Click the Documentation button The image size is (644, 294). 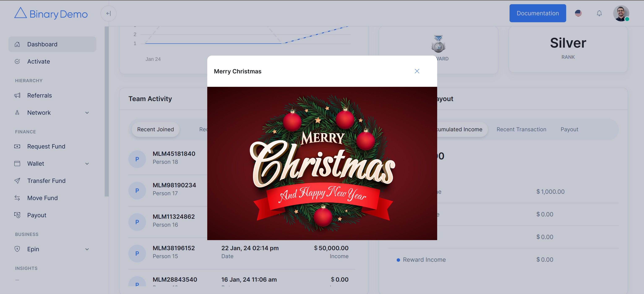click(x=537, y=13)
